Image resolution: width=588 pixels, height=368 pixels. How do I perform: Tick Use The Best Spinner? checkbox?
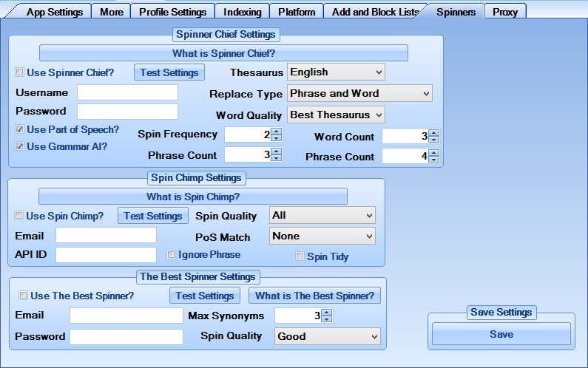(x=23, y=296)
